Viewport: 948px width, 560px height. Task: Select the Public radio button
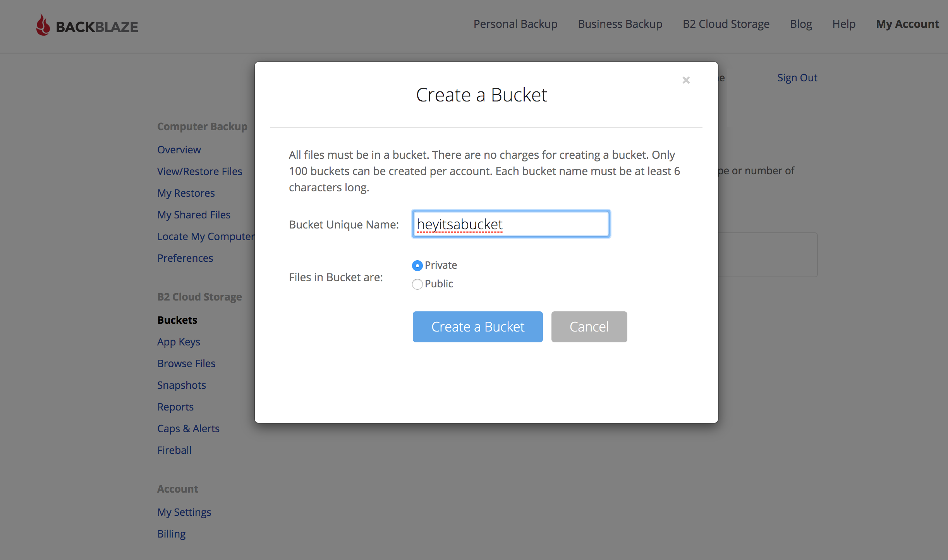coord(417,284)
